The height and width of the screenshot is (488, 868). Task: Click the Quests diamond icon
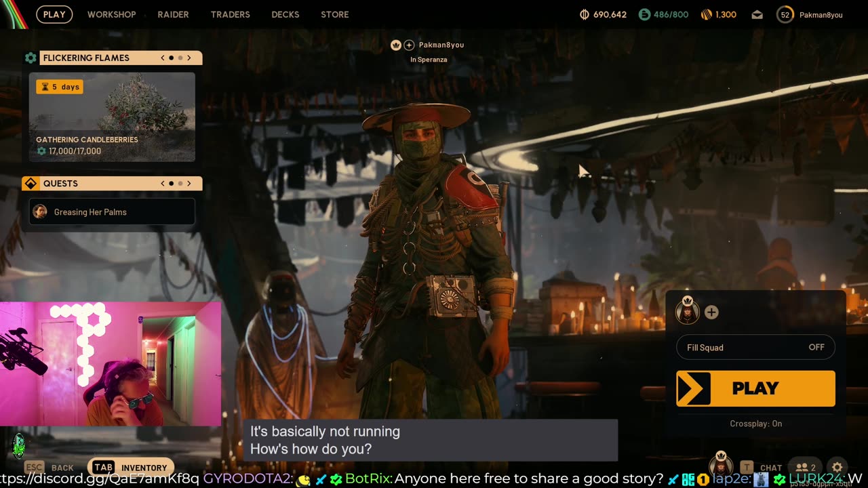[x=31, y=184]
